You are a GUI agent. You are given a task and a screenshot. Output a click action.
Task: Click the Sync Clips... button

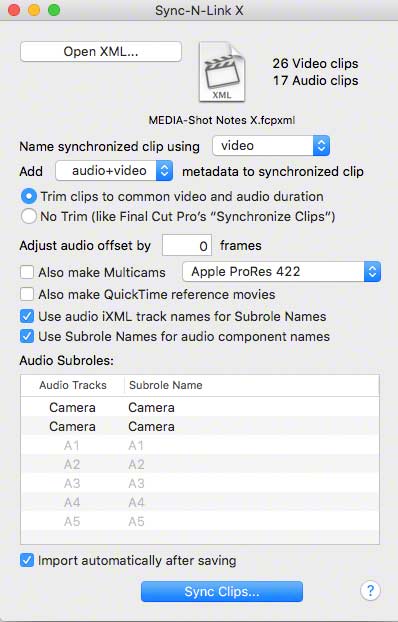tap(222, 591)
